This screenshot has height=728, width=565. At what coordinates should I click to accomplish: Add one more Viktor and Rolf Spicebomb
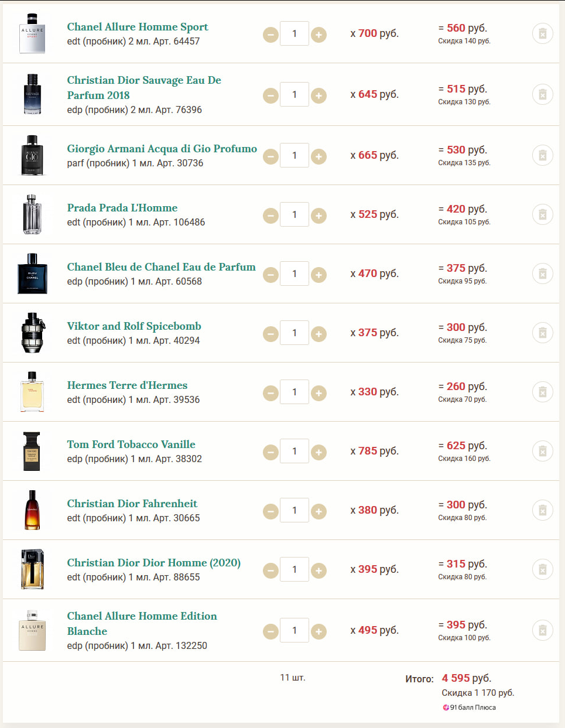319,334
